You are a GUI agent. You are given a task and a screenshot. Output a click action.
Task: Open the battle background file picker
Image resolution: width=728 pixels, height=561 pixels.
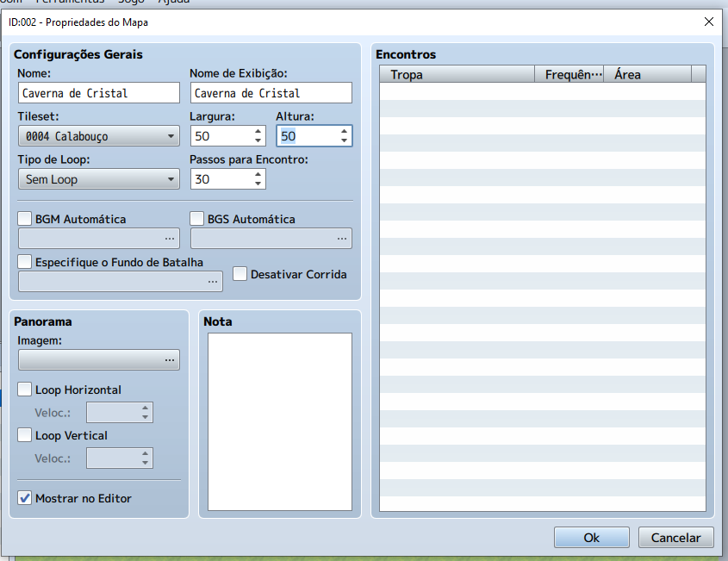pyautogui.click(x=212, y=281)
